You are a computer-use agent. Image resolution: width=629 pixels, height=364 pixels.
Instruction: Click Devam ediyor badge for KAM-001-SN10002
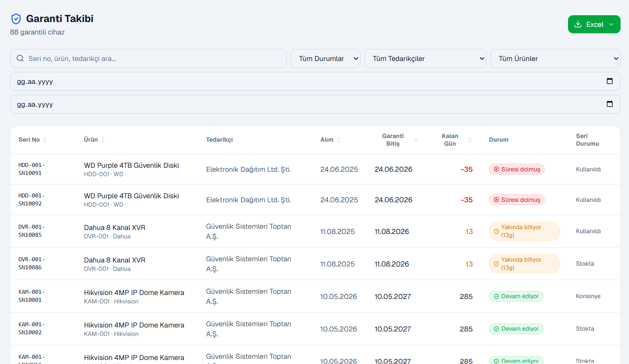pyautogui.click(x=516, y=329)
